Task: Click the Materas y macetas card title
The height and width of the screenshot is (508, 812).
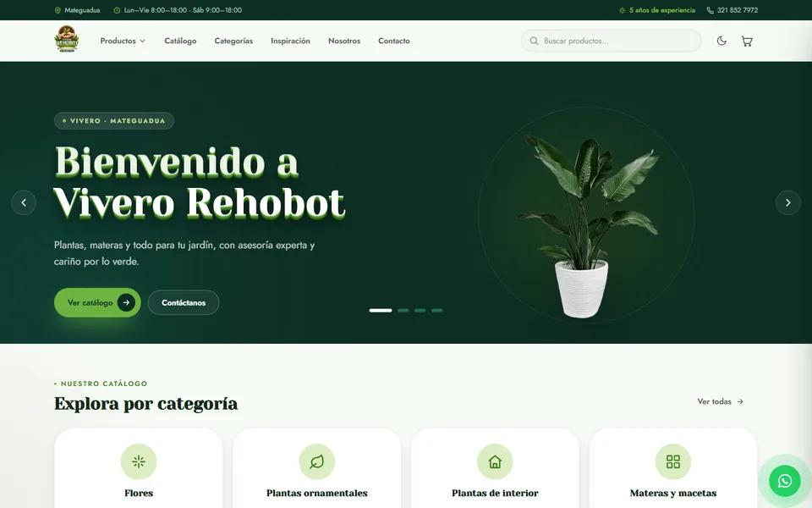Action: pos(672,493)
